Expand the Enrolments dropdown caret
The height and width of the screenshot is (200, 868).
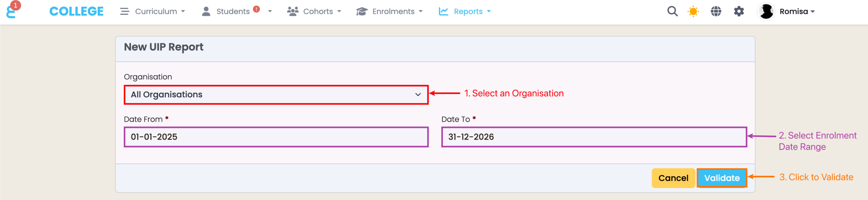pyautogui.click(x=421, y=12)
